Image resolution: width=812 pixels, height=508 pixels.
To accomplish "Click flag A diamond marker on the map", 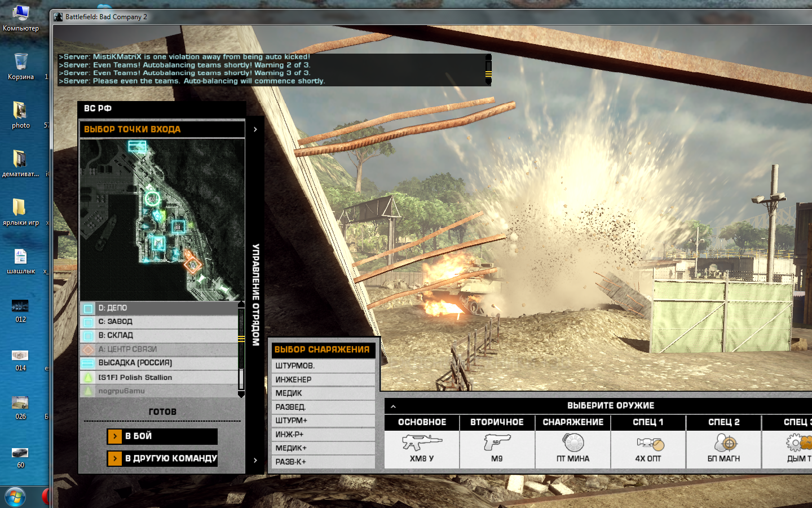I will pos(193,264).
